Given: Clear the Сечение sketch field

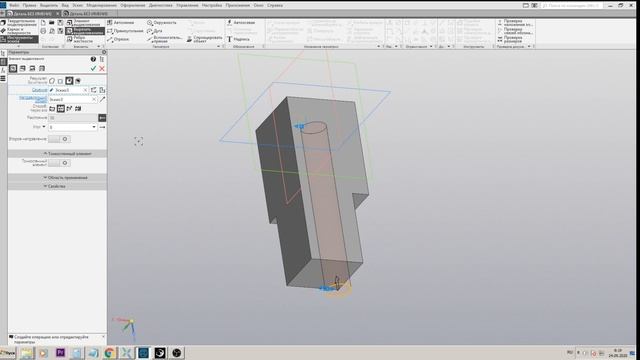Looking at the screenshot, I should (x=85, y=90).
